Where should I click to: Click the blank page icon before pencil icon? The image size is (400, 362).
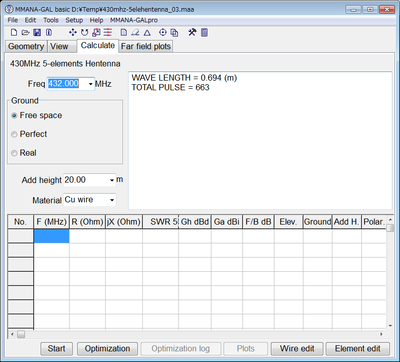coord(124,33)
